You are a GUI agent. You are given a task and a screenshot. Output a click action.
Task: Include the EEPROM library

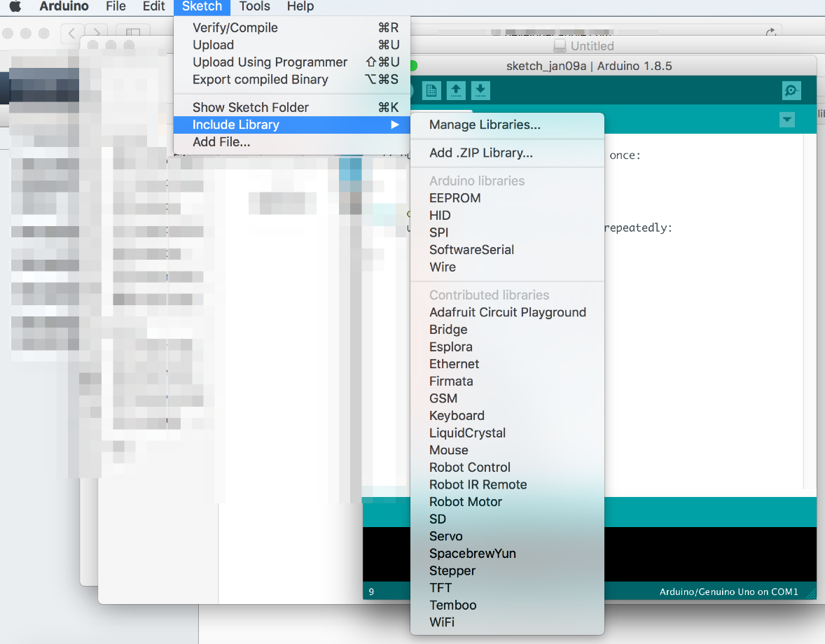point(507,198)
